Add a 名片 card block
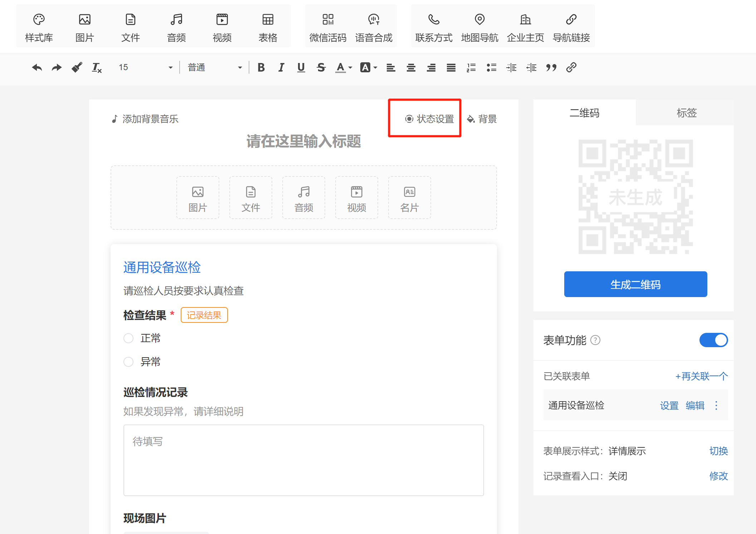 point(410,198)
